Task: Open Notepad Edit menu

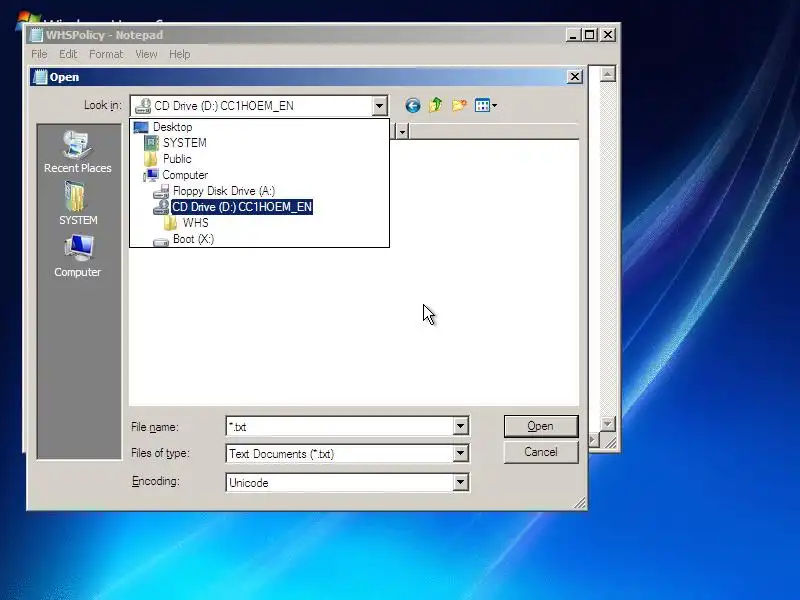Action: click(x=68, y=54)
